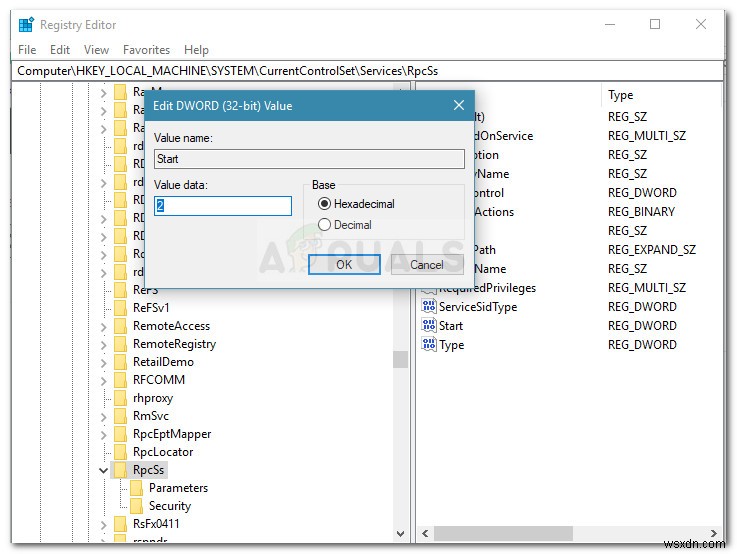Select the ReFSv1 tree item
Viewport: 737px width, 554px height.
coord(151,308)
